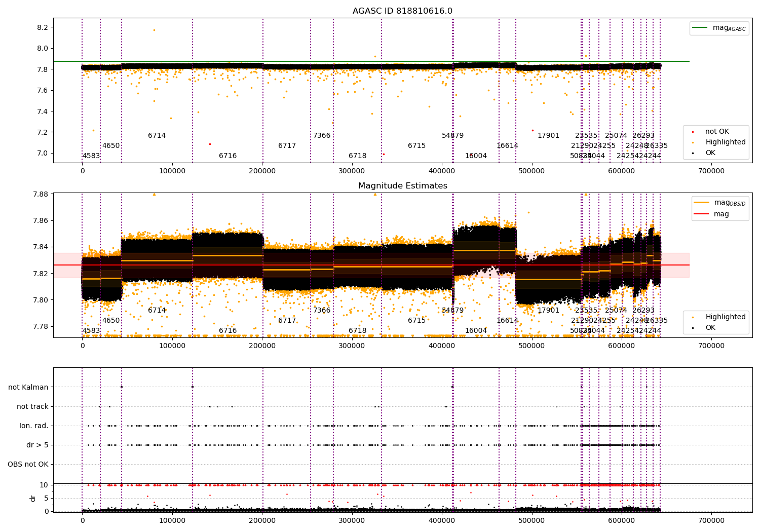760x532 pixels.
Task: Click y-axis tick '10' in bottom plot
Action: (x=44, y=485)
